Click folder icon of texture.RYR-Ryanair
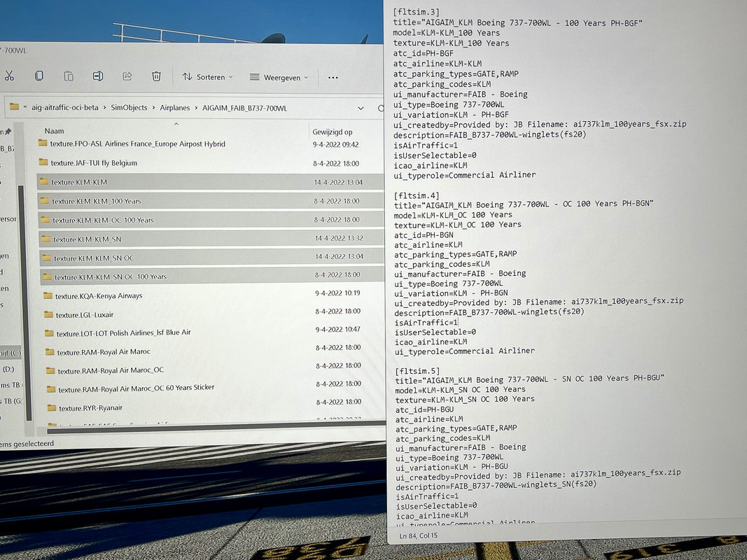Image resolution: width=747 pixels, height=560 pixels. pyautogui.click(x=52, y=407)
